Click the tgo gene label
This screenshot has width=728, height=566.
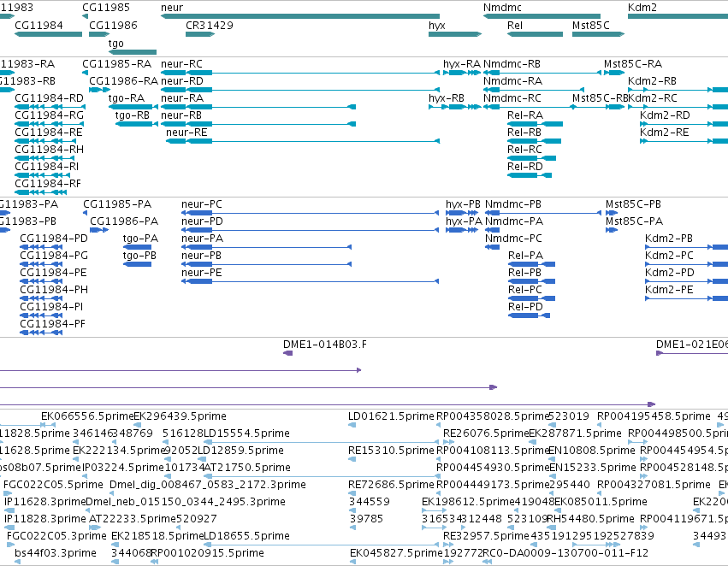point(116,43)
